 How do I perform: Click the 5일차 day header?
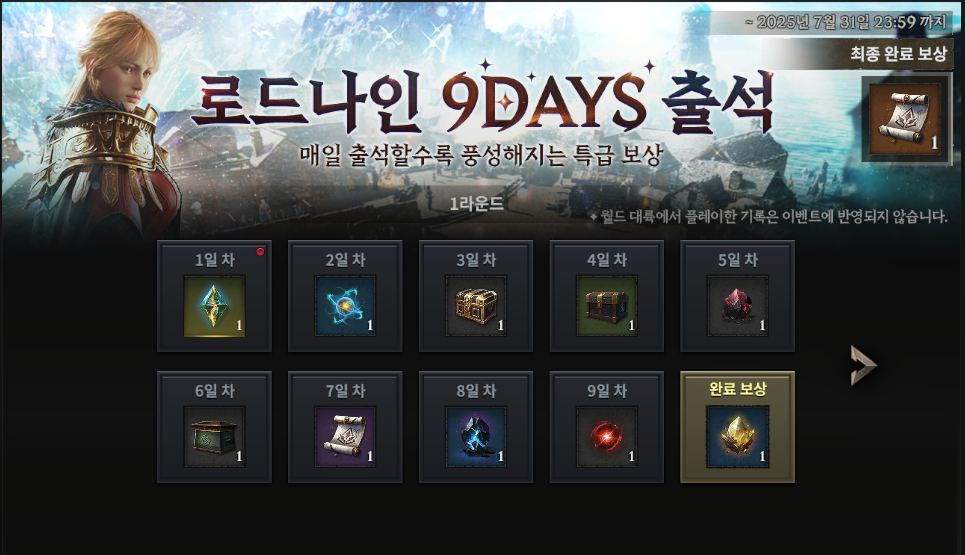pos(737,260)
